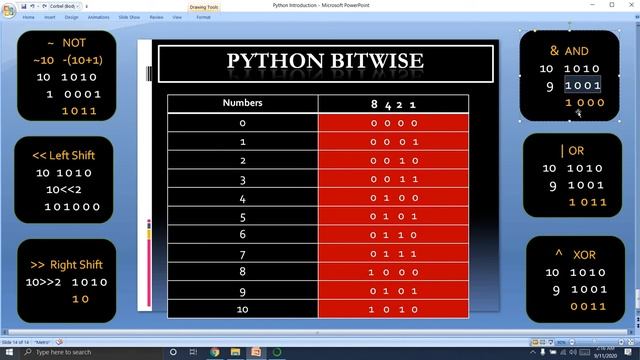This screenshot has height=360, width=640.
Task: Click the zoom out minus button
Action: coord(572,342)
